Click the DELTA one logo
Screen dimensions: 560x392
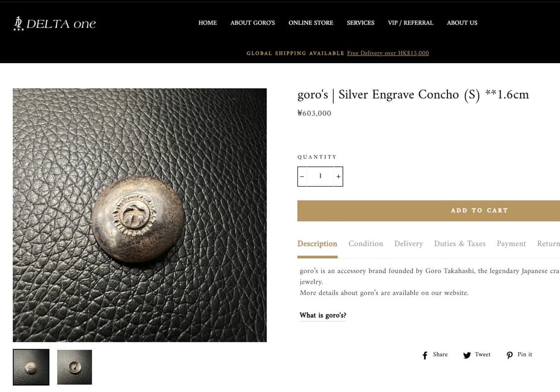[55, 23]
